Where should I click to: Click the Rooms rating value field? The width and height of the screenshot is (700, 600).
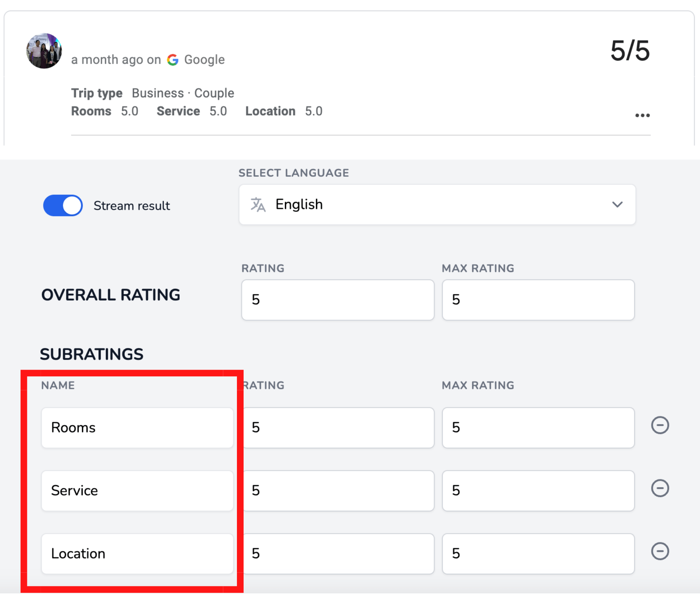pyautogui.click(x=337, y=427)
